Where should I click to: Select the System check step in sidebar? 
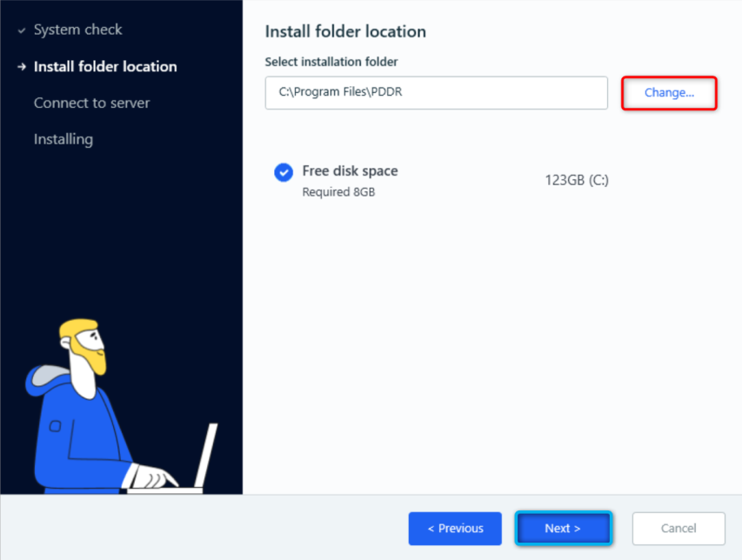tap(77, 30)
